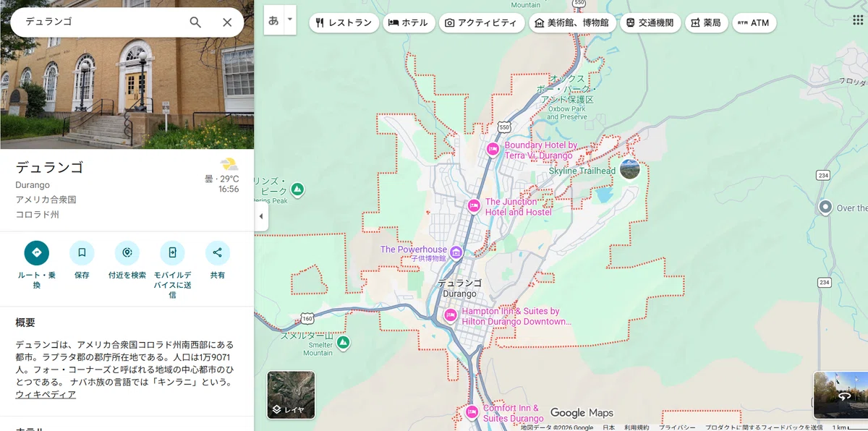Viewport: 868px width, 431px height.
Task: Clear the デュランゴ search with X
Action: coord(227,22)
